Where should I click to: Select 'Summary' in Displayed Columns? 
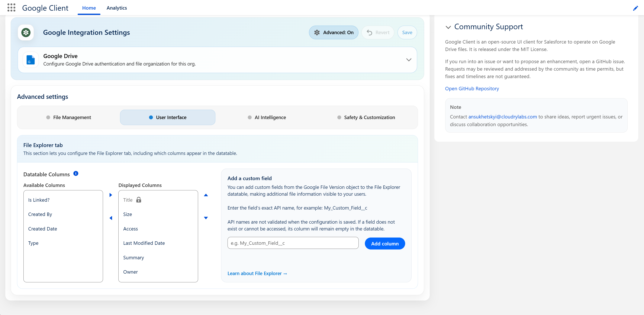point(158,258)
